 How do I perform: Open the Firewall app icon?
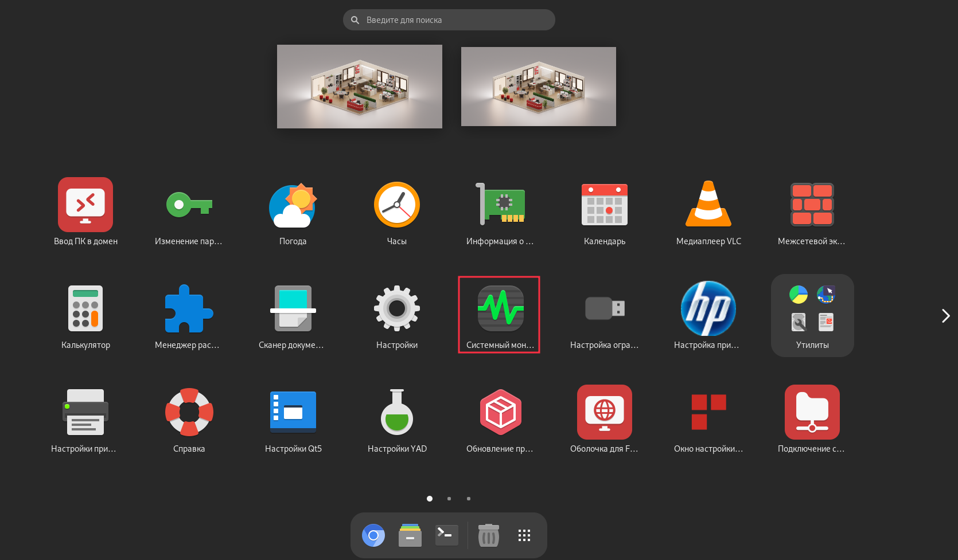(812, 205)
